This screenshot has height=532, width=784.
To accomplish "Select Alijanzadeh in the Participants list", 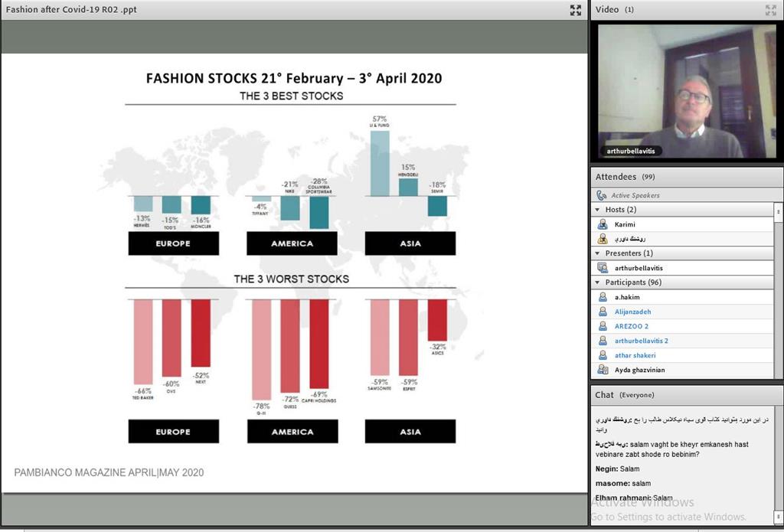I will click(x=682, y=312).
